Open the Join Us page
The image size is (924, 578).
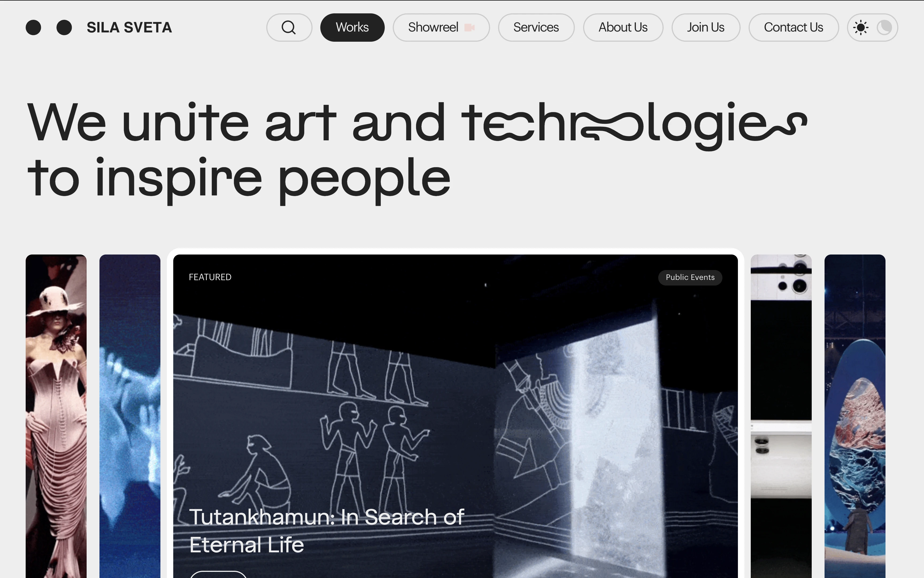tap(706, 28)
